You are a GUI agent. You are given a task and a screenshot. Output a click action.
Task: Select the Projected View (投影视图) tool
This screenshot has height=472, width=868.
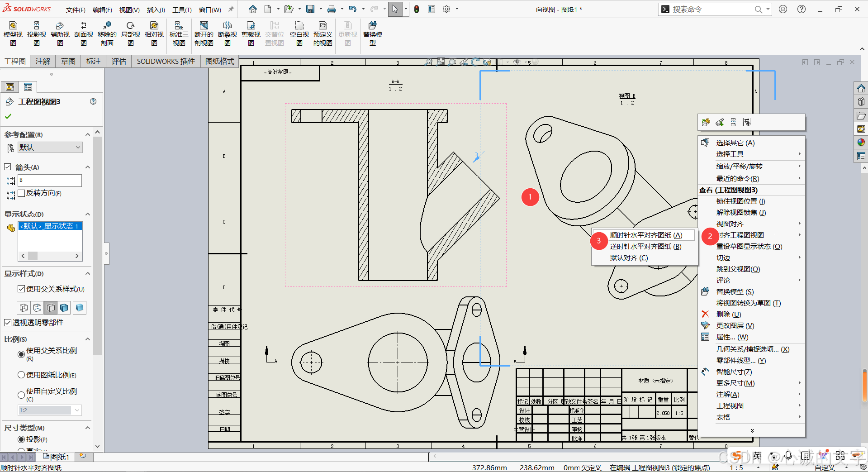click(37, 33)
